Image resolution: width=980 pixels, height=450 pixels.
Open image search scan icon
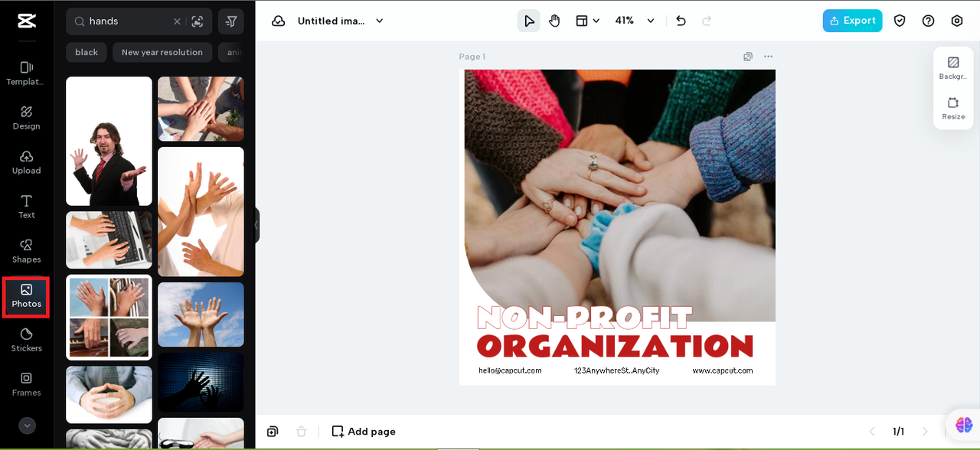(x=198, y=21)
